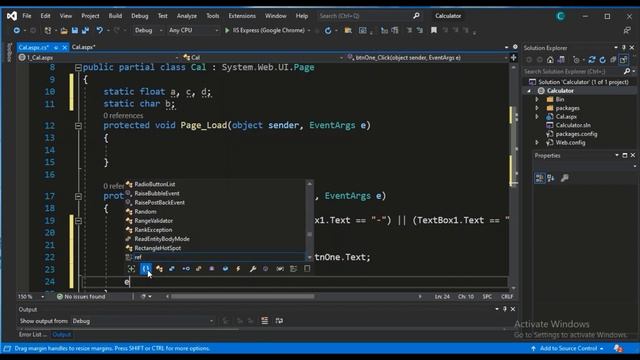Open the Show output from Debug dropdown
Viewport: 640px width, 360px height.
[143, 321]
